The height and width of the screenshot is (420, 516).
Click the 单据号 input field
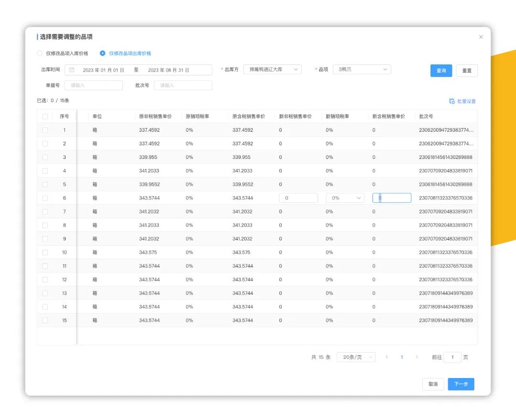click(x=94, y=85)
